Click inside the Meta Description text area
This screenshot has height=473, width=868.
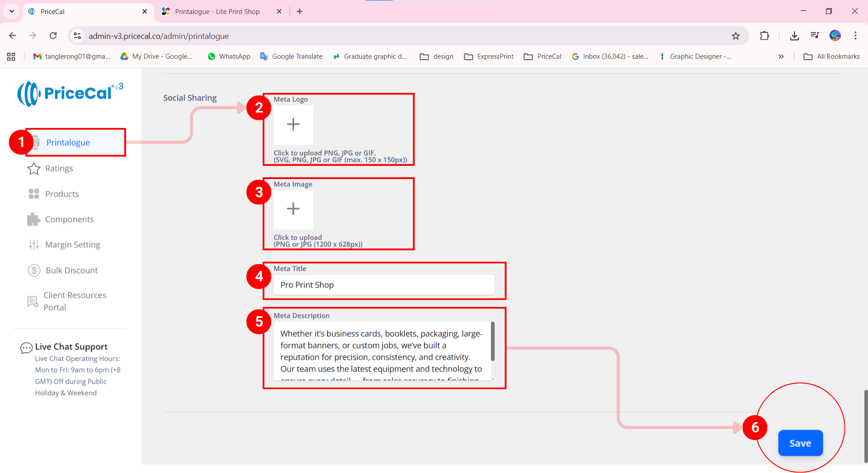pyautogui.click(x=380, y=351)
